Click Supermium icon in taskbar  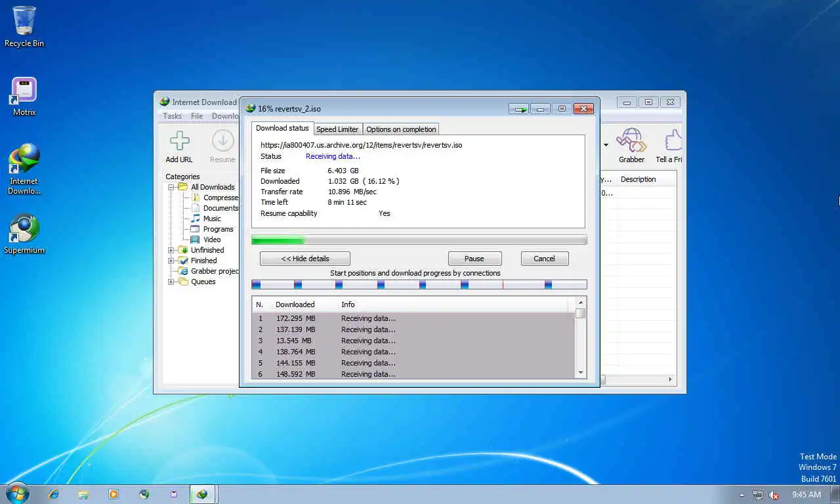(144, 494)
